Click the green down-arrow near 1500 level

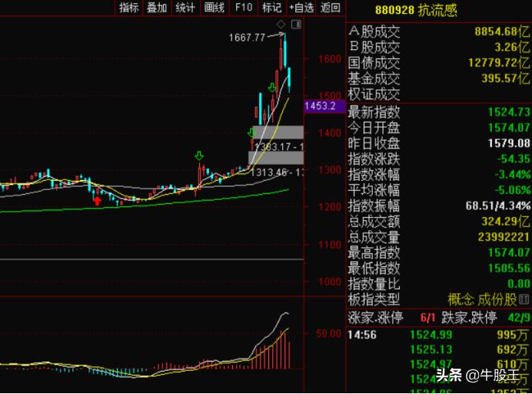[272, 88]
